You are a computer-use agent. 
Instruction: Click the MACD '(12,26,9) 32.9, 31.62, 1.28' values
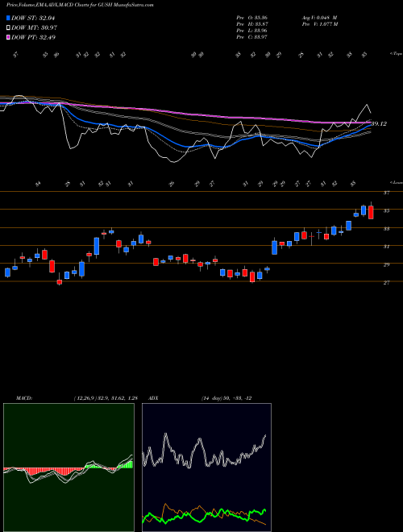106,398
